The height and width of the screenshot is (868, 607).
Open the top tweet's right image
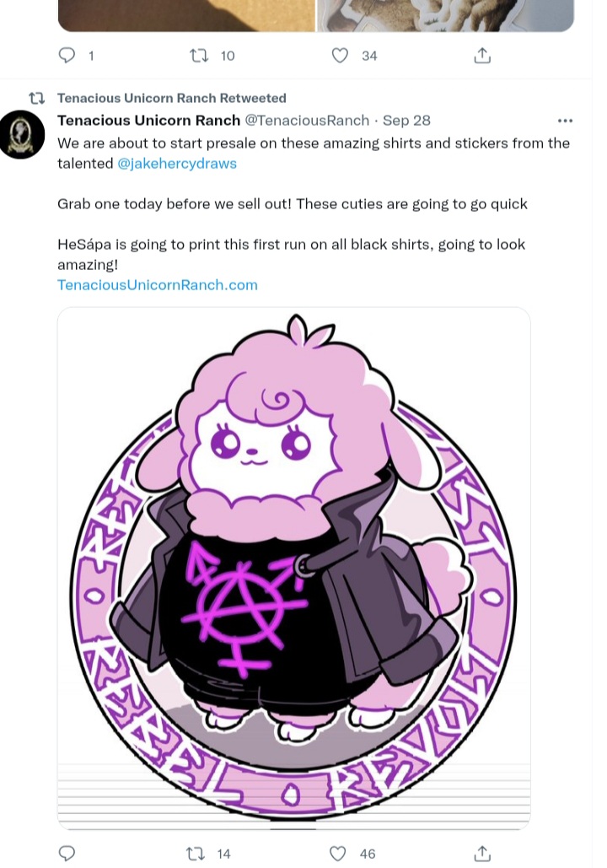[445, 15]
